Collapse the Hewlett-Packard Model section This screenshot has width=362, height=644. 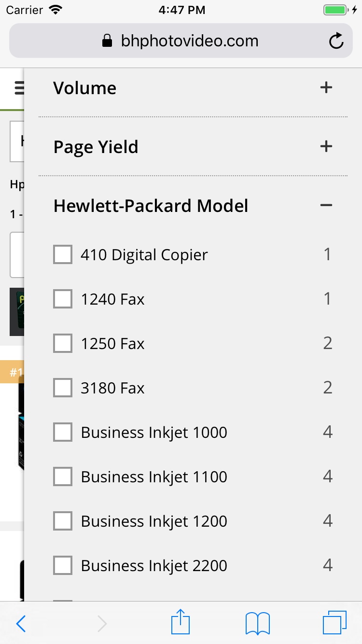pyautogui.click(x=326, y=206)
